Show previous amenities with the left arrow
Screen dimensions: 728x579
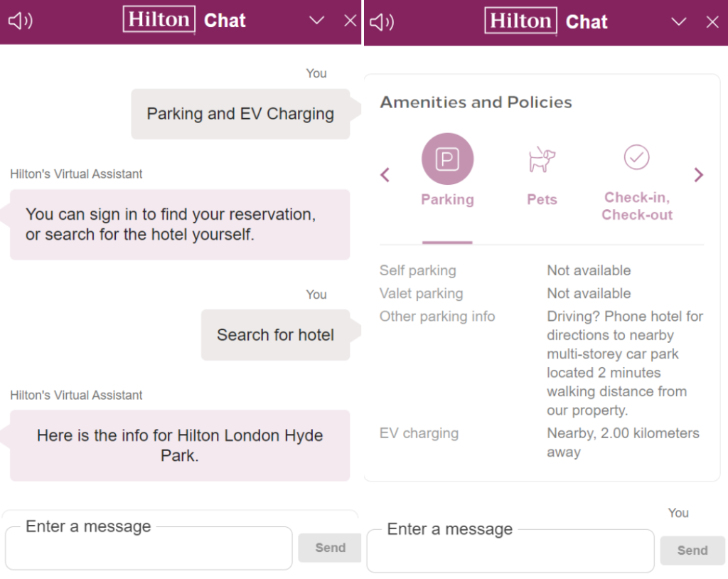385,175
